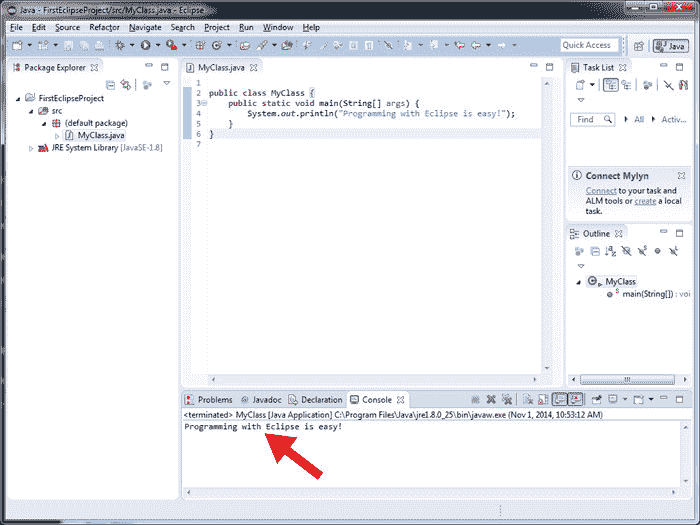Open the dropdown arrow next to New wizard
The width and height of the screenshot is (700, 525).
(29, 45)
